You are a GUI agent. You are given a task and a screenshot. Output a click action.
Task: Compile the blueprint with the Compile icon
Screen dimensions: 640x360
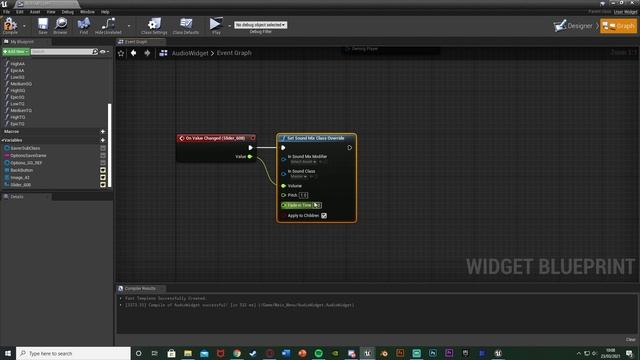10,25
